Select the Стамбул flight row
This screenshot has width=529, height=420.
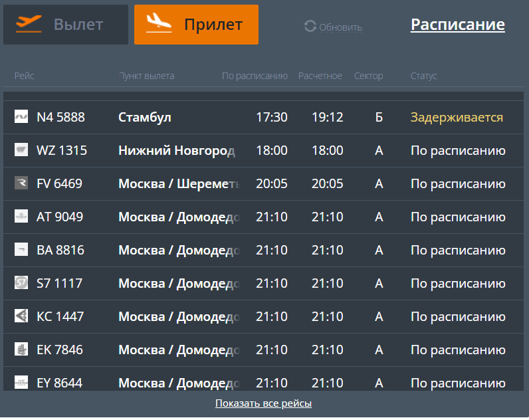263,117
